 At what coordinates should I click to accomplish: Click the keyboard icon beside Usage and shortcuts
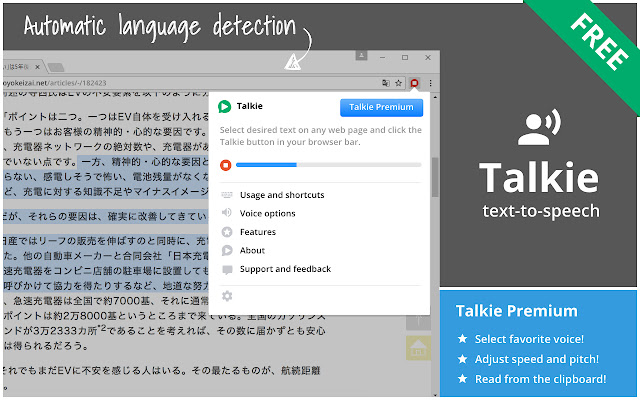pyautogui.click(x=227, y=195)
